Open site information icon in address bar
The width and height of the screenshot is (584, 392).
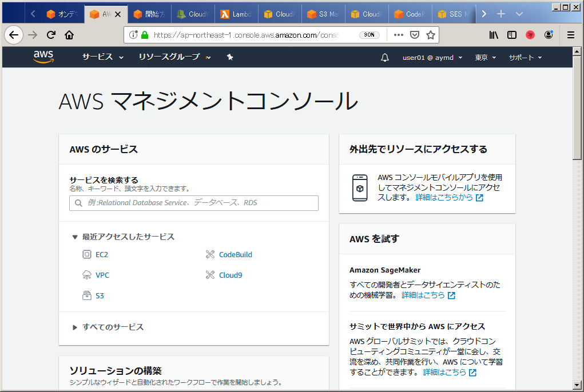pyautogui.click(x=133, y=35)
